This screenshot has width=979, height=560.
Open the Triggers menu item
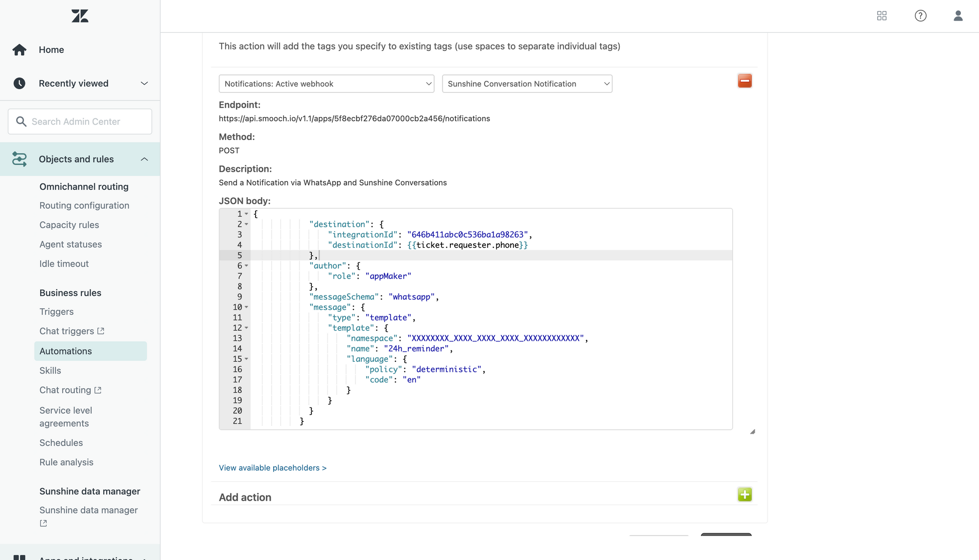56,312
